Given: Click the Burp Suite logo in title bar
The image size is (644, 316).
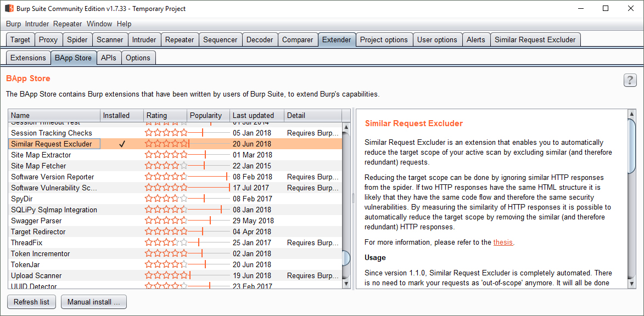Looking at the screenshot, I should click(9, 9).
